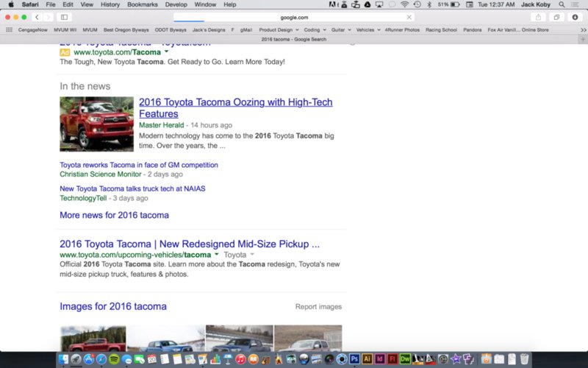
Task: Open Safari's Share button
Action: (539, 17)
